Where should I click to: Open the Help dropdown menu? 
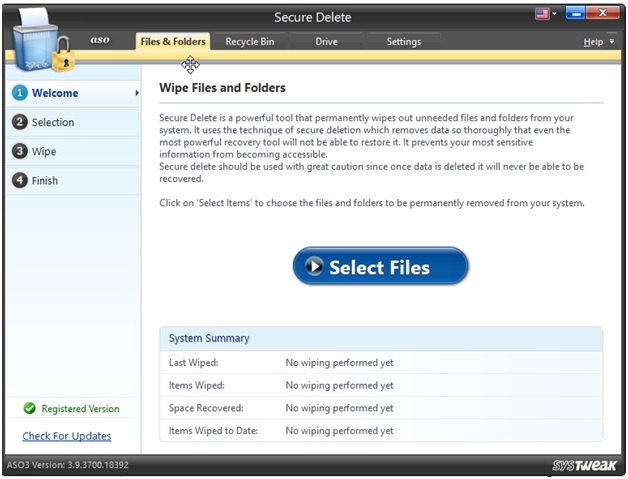click(x=597, y=42)
